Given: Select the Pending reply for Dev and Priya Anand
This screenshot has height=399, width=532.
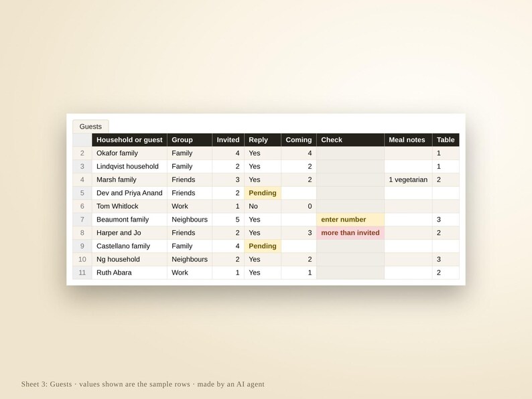Looking at the screenshot, I should (263, 193).
